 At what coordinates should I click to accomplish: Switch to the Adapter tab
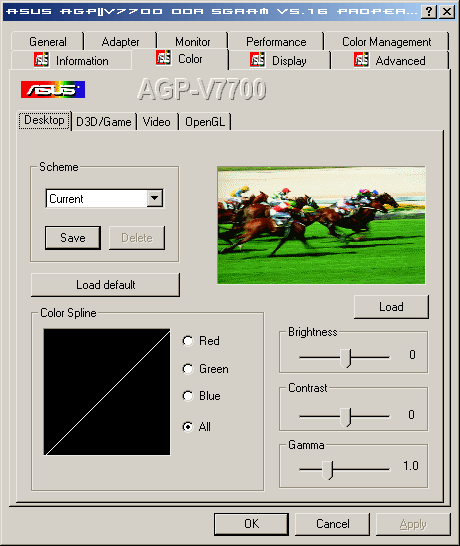120,42
